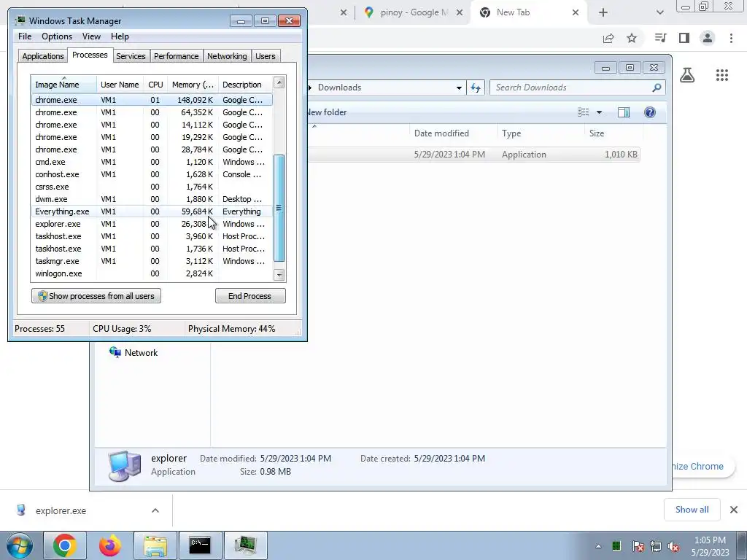Click Show all downloads button
The height and width of the screenshot is (560, 747).
pos(692,510)
